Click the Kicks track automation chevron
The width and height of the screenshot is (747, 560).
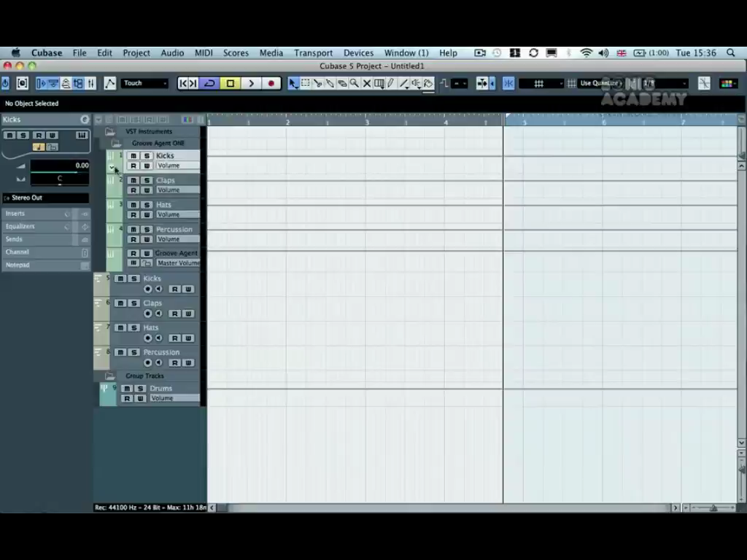point(112,167)
